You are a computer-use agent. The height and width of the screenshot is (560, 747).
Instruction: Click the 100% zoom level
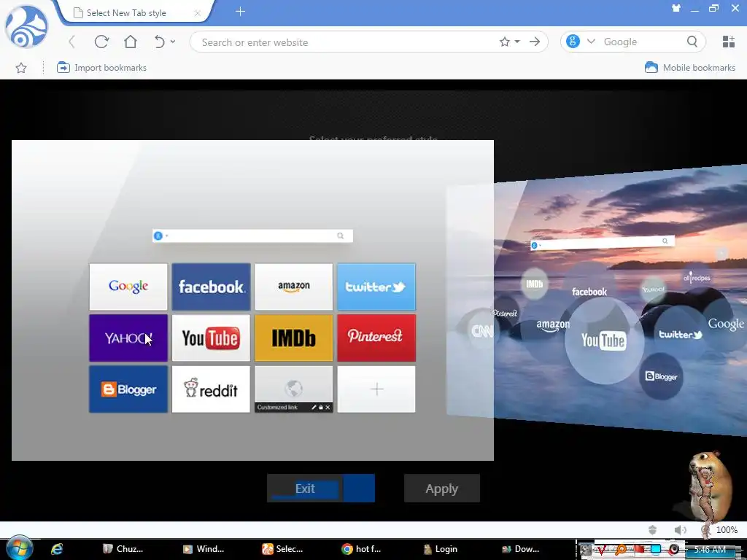pos(727,529)
